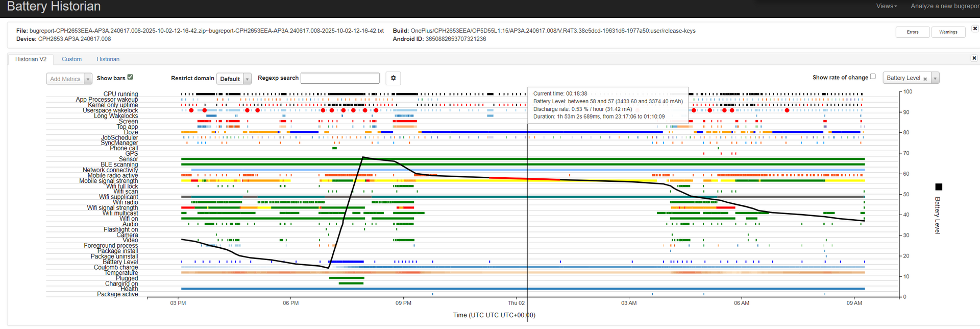Click the green Plugged bar in timeline

point(347,278)
